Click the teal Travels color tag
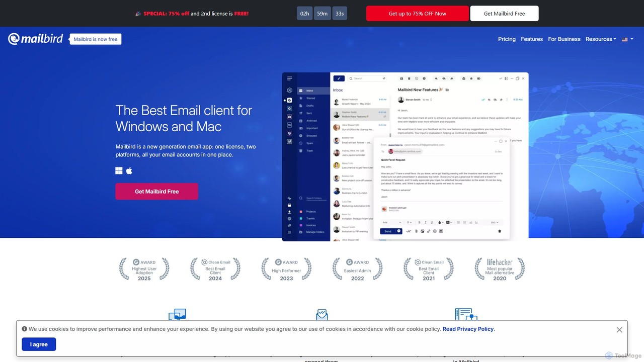Screen dimensions: 644x362 301,218
